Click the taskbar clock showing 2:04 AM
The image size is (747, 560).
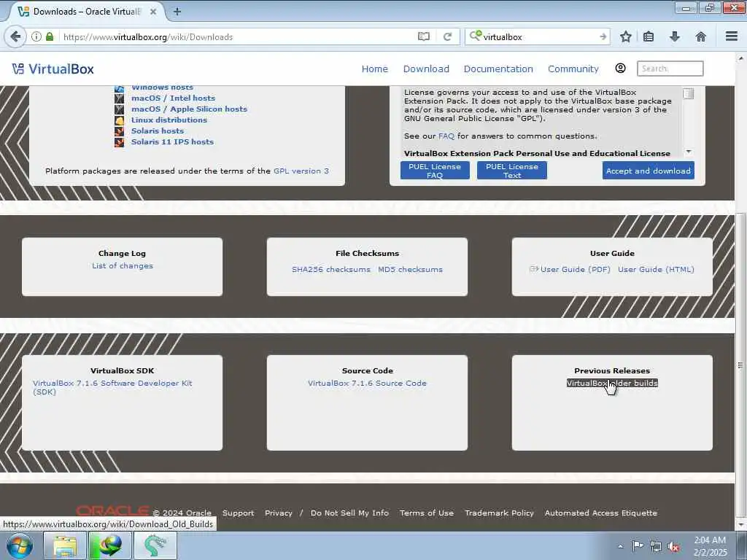point(710,546)
